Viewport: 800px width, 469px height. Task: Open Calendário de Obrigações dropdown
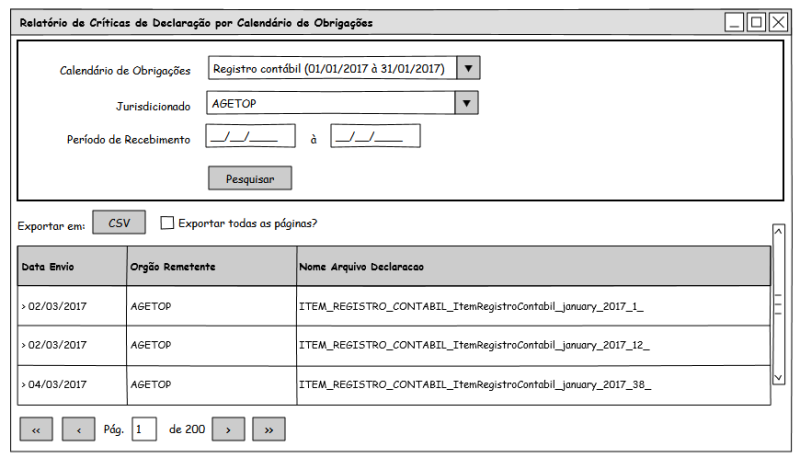469,68
